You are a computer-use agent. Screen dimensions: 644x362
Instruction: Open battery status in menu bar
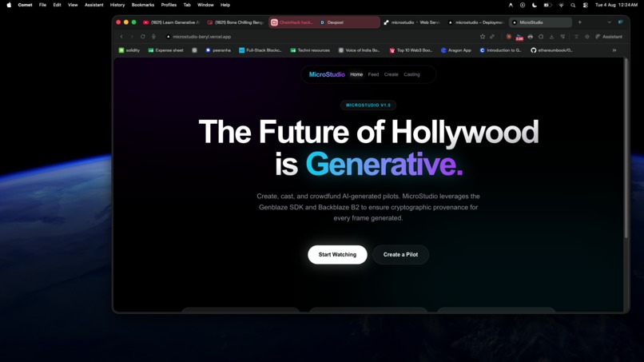coord(547,5)
